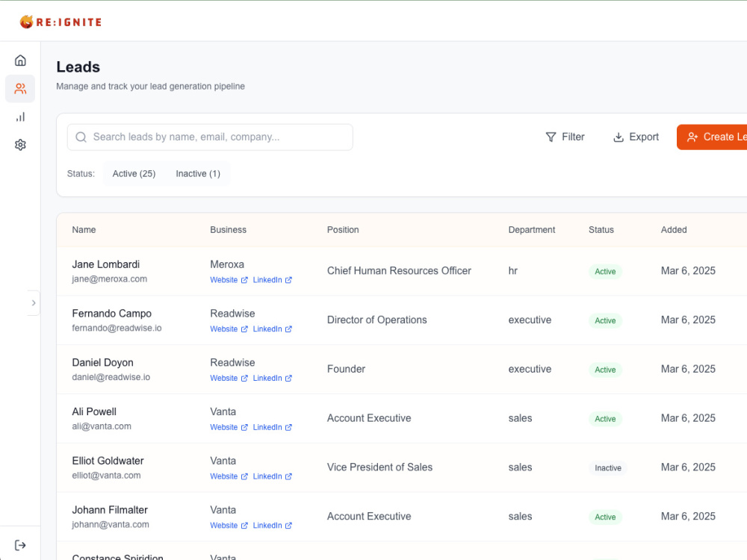Sort by the Status column header
The height and width of the screenshot is (560, 747).
[x=601, y=229]
